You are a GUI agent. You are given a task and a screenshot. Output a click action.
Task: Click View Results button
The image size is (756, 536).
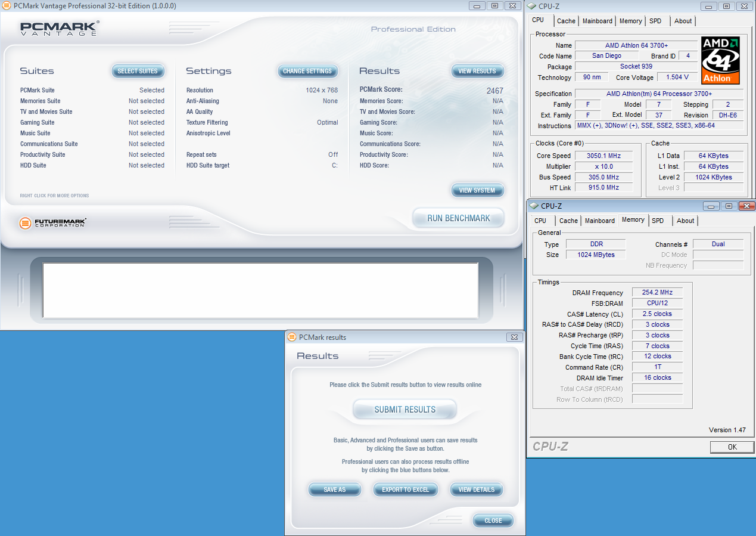[x=477, y=71]
